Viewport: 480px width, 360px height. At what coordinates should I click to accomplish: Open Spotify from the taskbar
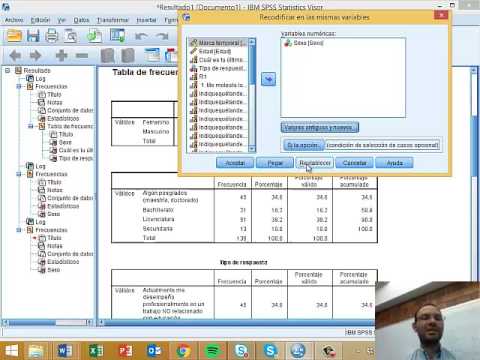213,351
